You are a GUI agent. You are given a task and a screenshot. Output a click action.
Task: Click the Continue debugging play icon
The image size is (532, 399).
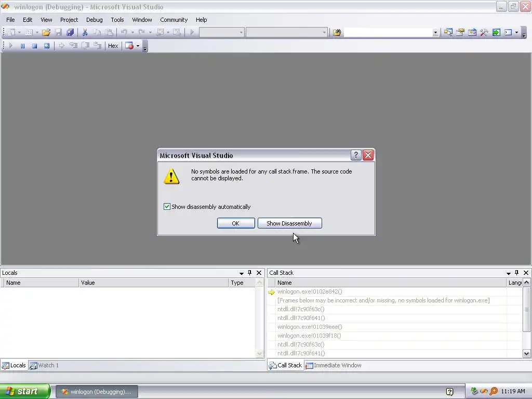click(x=10, y=46)
